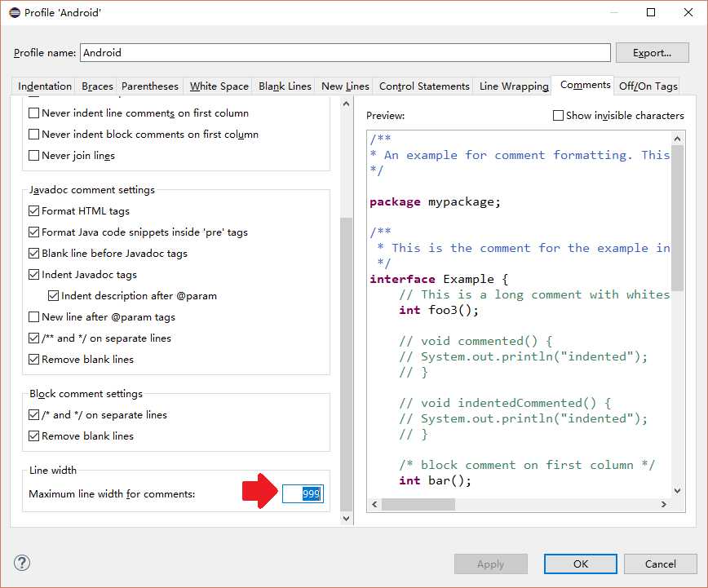Switch to the Braces tab
Screen dimensions: 708x588
click(97, 86)
